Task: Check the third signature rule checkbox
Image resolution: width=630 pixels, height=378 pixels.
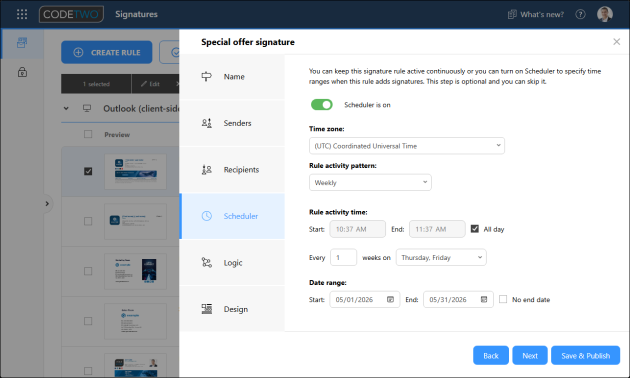Action: click(x=88, y=271)
